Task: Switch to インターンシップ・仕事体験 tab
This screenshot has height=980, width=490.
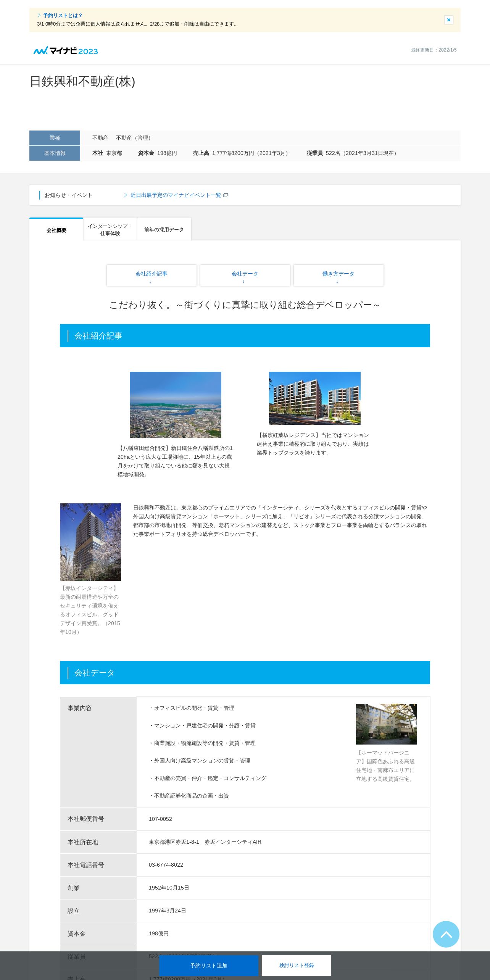Action: (110, 229)
